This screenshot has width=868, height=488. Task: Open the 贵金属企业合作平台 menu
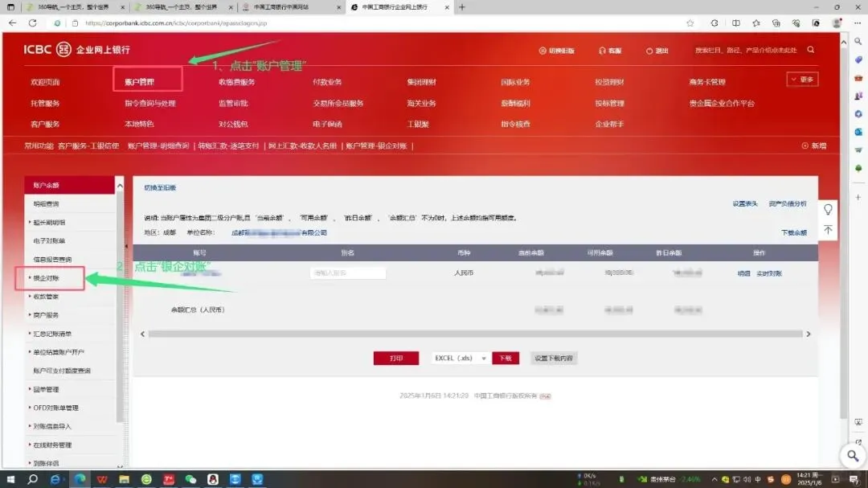(x=721, y=103)
